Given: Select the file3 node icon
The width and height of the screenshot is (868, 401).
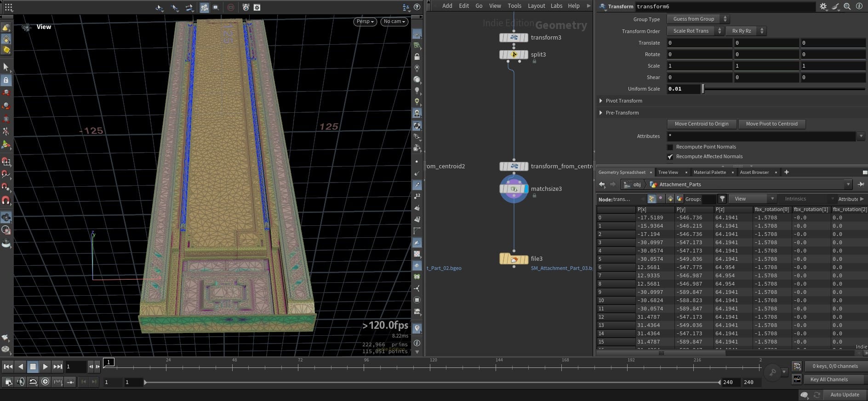Looking at the screenshot, I should (x=514, y=259).
